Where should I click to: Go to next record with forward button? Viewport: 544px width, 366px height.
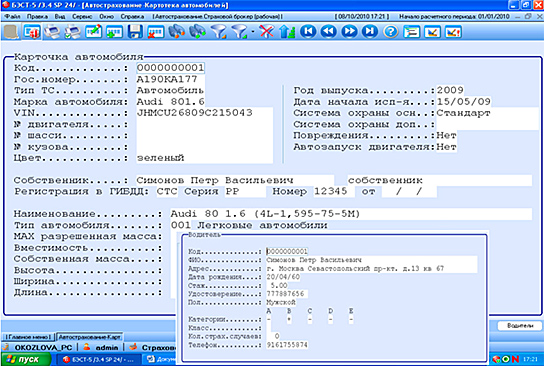click(349, 32)
